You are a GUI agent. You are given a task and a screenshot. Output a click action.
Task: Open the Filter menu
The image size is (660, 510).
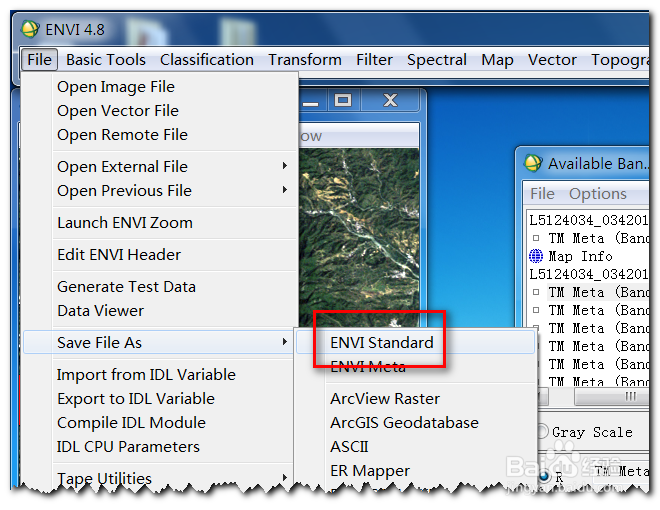click(x=374, y=60)
